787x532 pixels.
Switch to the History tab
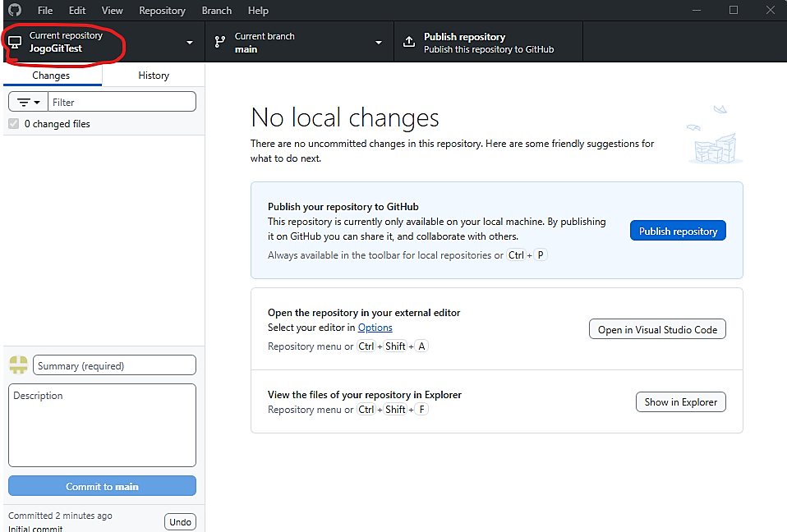tap(154, 76)
